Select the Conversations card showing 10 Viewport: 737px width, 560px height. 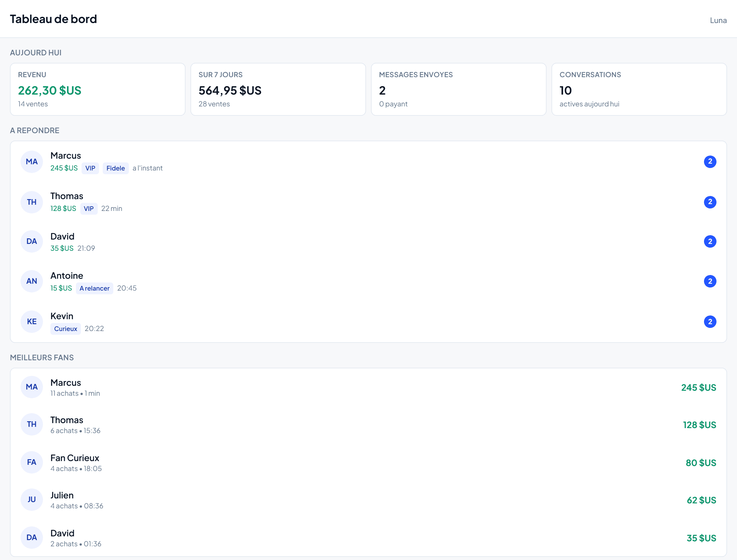pos(639,89)
